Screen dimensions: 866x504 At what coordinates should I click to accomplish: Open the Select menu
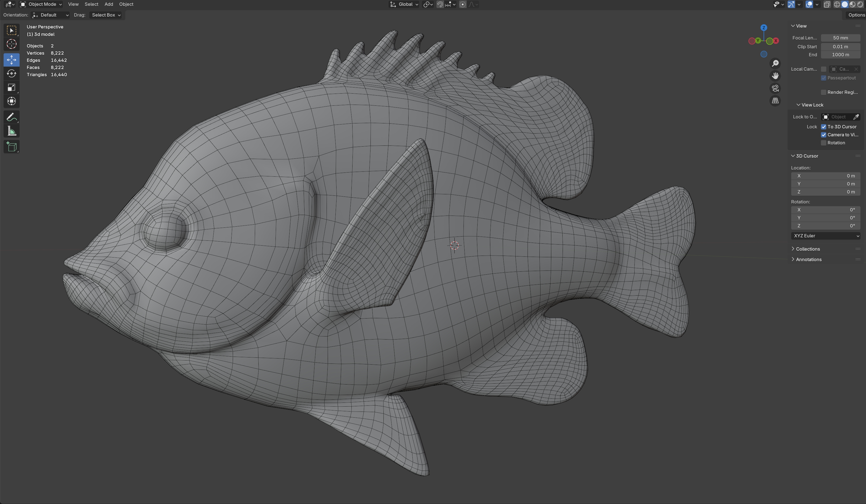tap(91, 4)
